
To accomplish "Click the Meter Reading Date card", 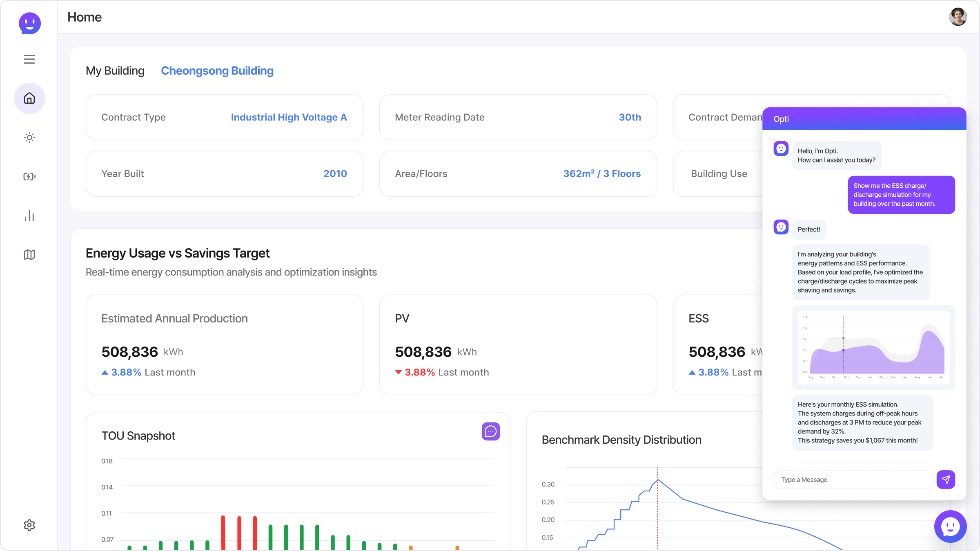I will 518,118.
